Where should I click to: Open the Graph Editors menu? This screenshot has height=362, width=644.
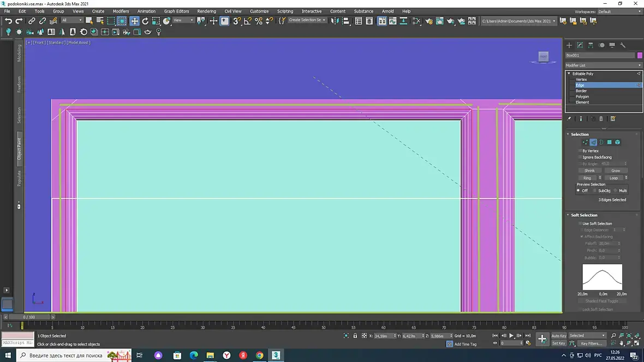(x=177, y=11)
